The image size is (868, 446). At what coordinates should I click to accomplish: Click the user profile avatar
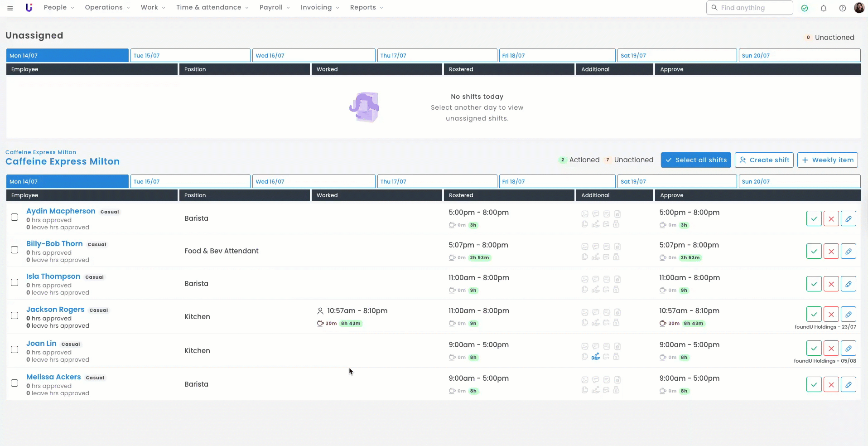[x=859, y=8]
